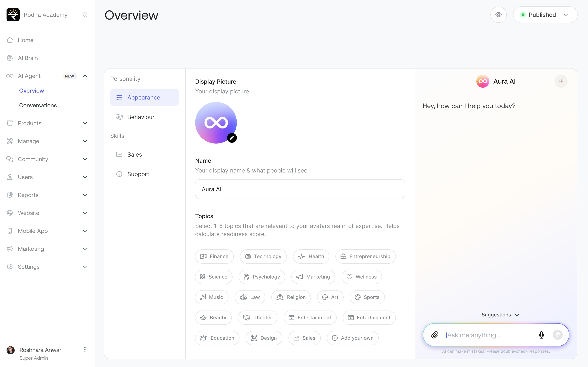The height and width of the screenshot is (367, 588).
Task: Open the Support skill section
Action: tap(138, 174)
